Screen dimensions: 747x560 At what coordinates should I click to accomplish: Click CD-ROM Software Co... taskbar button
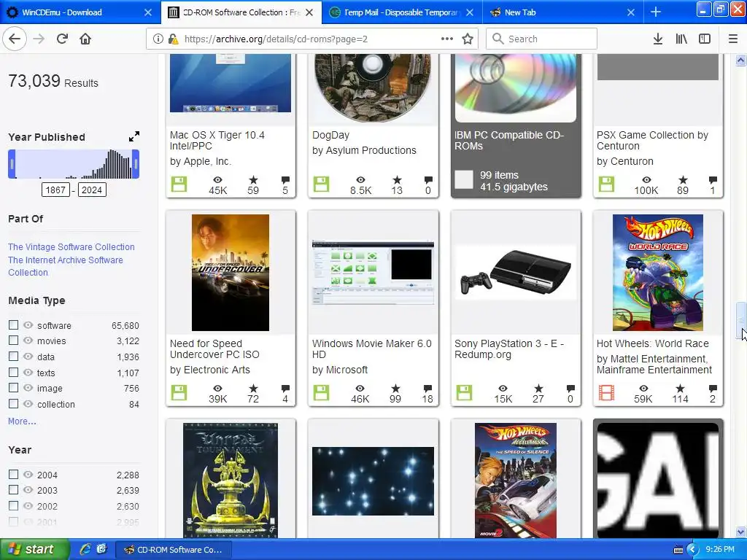click(x=174, y=550)
